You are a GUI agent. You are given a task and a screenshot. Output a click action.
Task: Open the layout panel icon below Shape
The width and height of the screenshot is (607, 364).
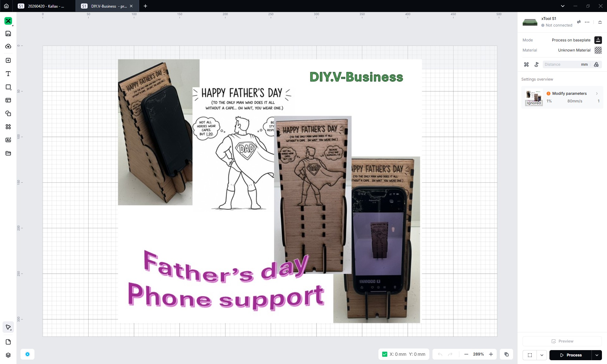coord(8,100)
